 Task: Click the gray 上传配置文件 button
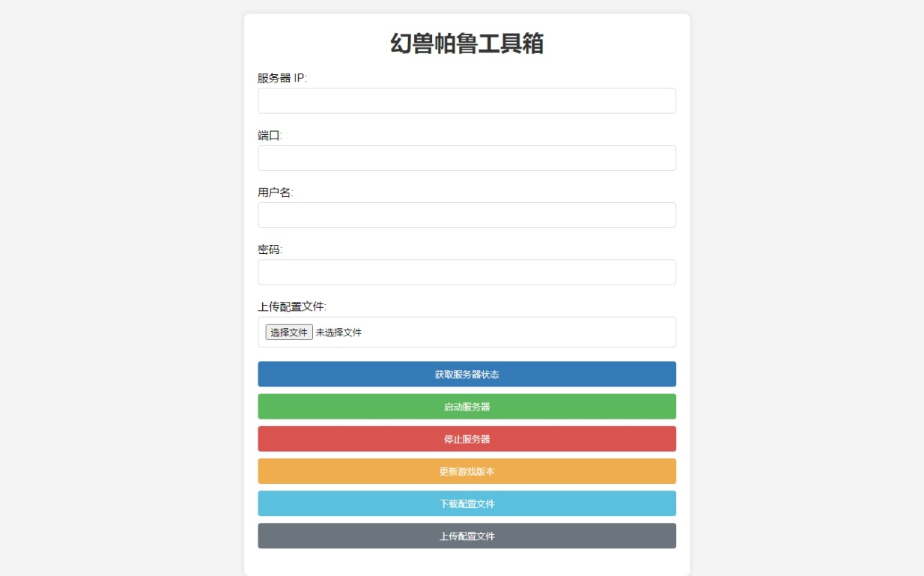coord(466,536)
